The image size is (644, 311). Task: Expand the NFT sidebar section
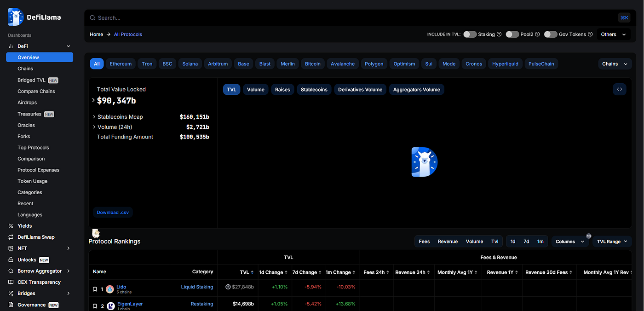pyautogui.click(x=69, y=248)
